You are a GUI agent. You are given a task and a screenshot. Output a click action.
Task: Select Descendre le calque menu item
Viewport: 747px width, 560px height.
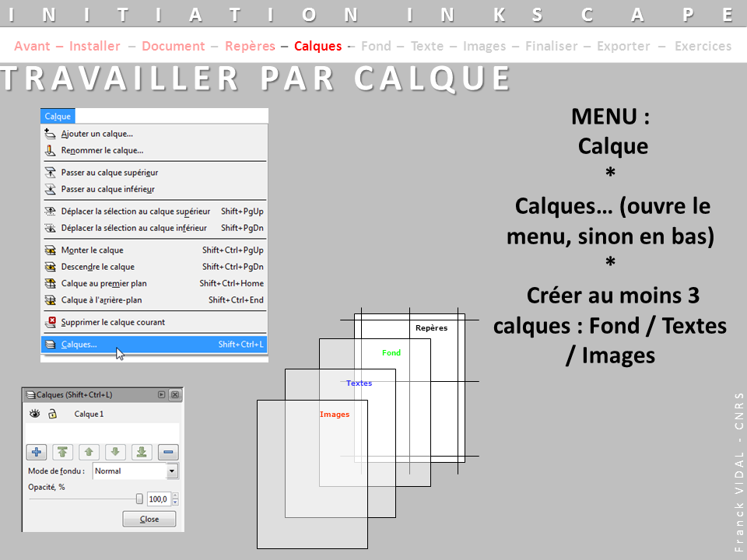154,267
